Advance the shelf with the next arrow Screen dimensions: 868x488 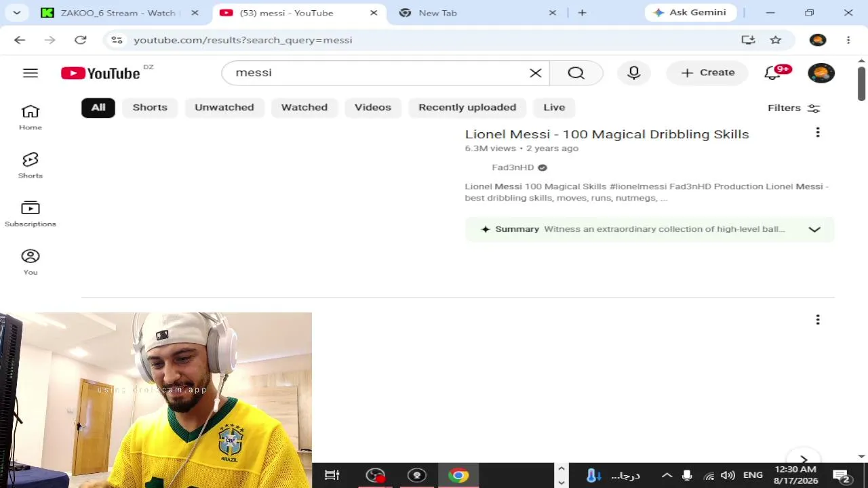804,459
